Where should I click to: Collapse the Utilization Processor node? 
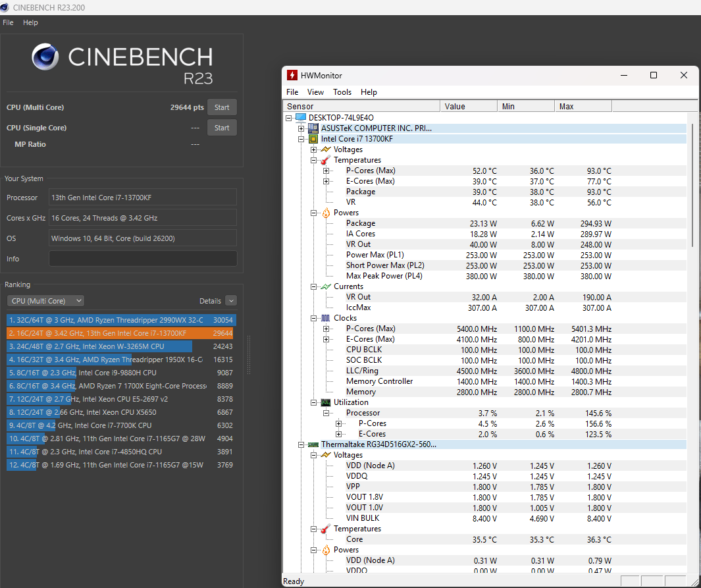(x=326, y=413)
